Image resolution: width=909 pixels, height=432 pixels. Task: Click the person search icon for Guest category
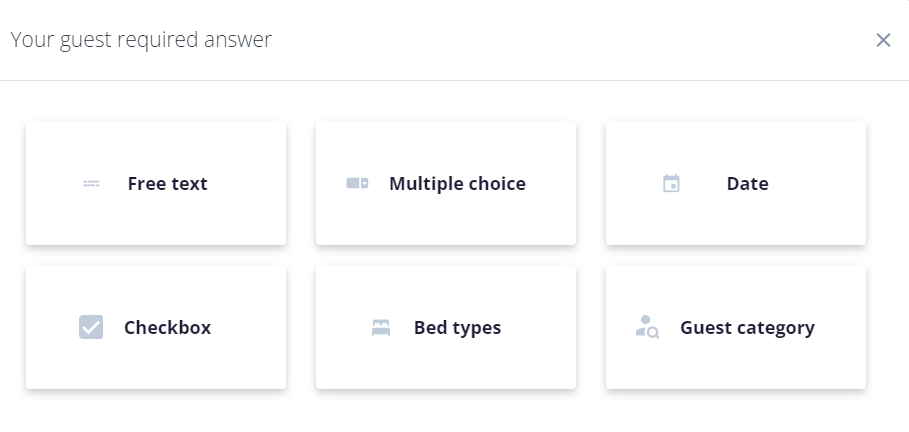[647, 327]
